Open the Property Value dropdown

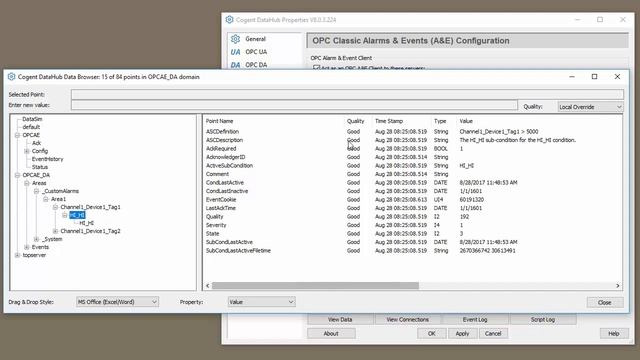261,302
